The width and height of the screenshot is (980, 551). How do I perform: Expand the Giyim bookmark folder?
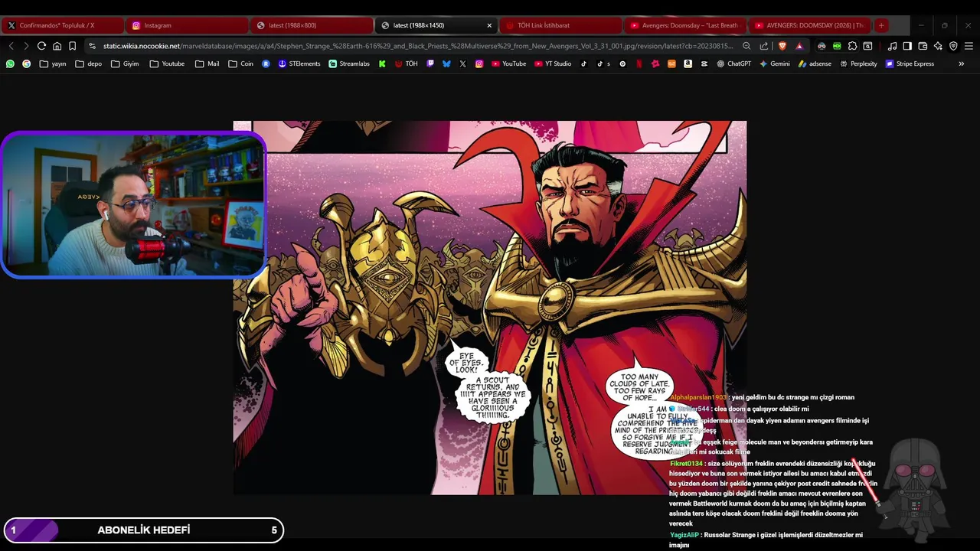(125, 64)
